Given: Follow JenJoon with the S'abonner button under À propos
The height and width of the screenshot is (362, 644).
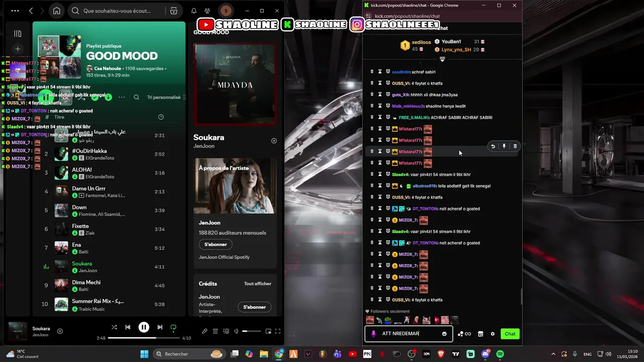Looking at the screenshot, I should [215, 244].
